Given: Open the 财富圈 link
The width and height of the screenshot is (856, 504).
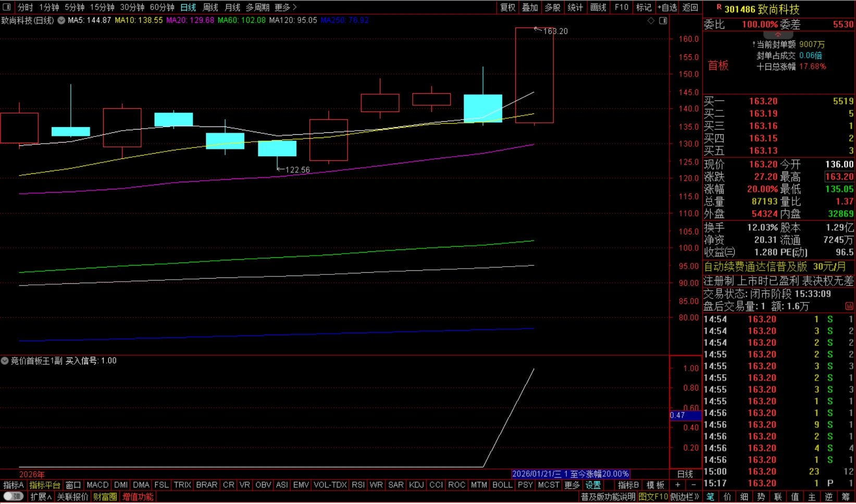Looking at the screenshot, I should tap(105, 497).
